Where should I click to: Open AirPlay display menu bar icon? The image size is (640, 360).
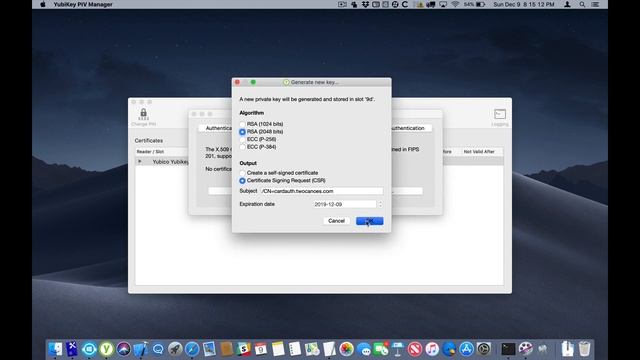tap(443, 4)
